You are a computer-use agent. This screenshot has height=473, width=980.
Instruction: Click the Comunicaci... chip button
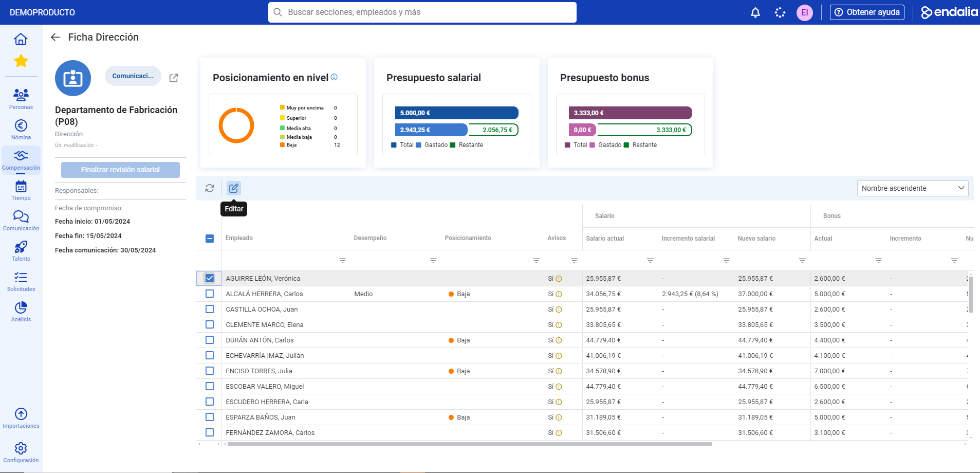133,76
